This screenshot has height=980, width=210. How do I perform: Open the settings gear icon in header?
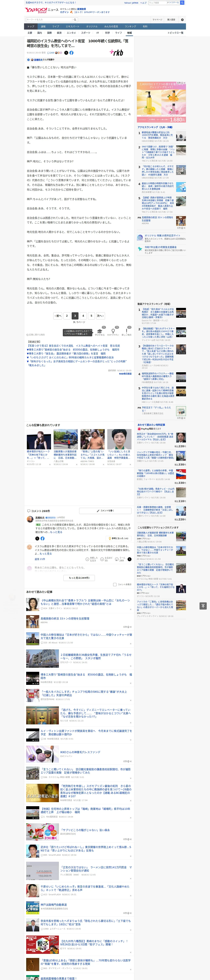(x=182, y=20)
